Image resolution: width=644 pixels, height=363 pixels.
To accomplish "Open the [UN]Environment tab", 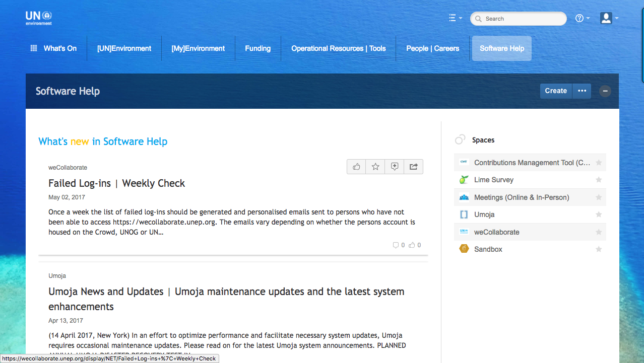I will [x=124, y=48].
